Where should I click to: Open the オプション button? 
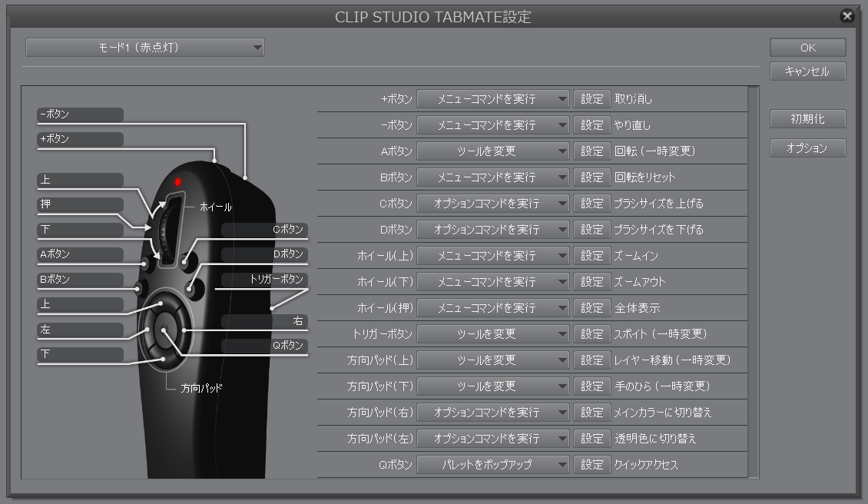click(807, 148)
